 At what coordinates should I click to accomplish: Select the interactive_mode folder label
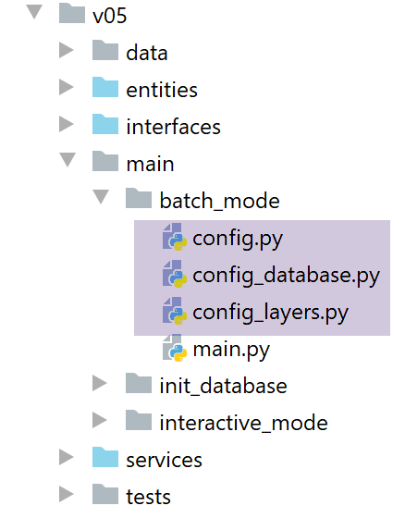(243, 422)
